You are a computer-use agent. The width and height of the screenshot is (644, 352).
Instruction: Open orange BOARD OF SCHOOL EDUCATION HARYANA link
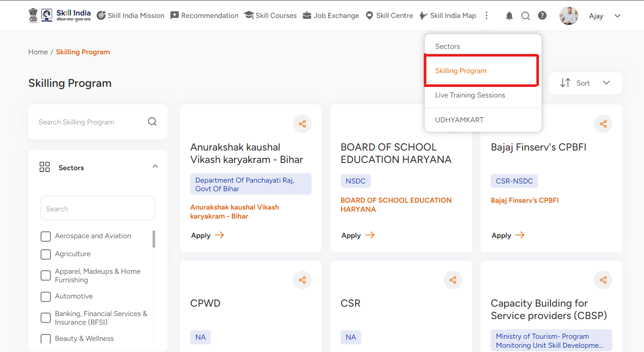396,205
